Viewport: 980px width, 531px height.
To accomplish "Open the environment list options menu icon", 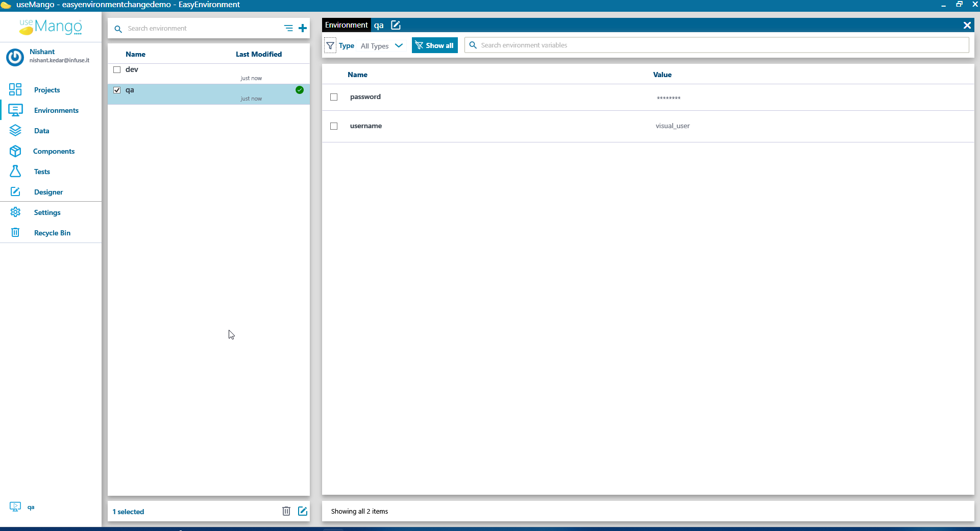I will click(x=288, y=28).
